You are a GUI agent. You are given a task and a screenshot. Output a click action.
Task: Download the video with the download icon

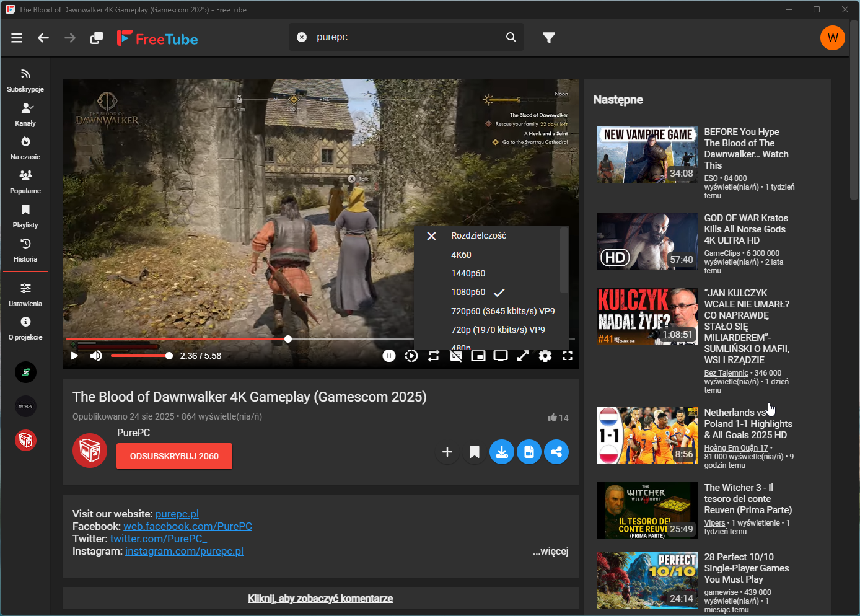[x=502, y=452]
